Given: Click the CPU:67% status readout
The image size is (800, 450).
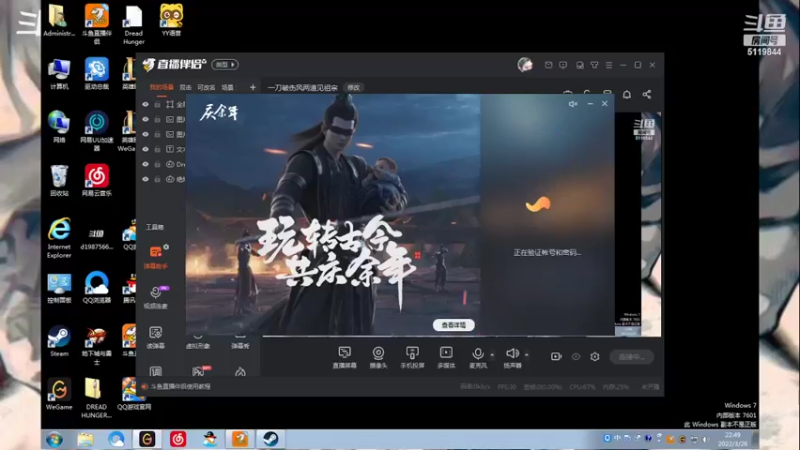Looking at the screenshot, I should (x=582, y=387).
